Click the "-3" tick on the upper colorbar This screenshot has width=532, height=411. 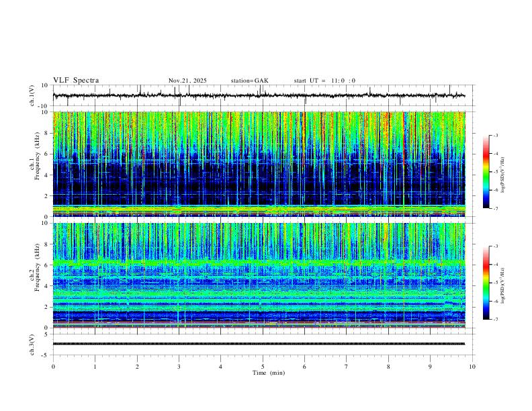[495, 135]
